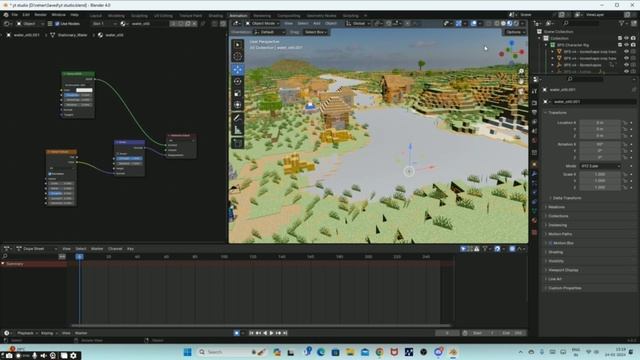The width and height of the screenshot is (640, 360).
Task: Select the Cursor tool in viewport toolbar
Action: (x=238, y=56)
